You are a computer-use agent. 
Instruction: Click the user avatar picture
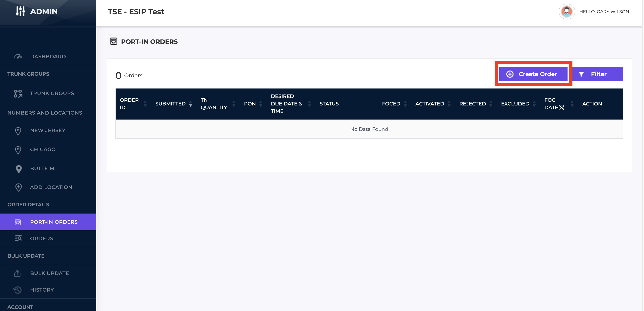tap(566, 12)
